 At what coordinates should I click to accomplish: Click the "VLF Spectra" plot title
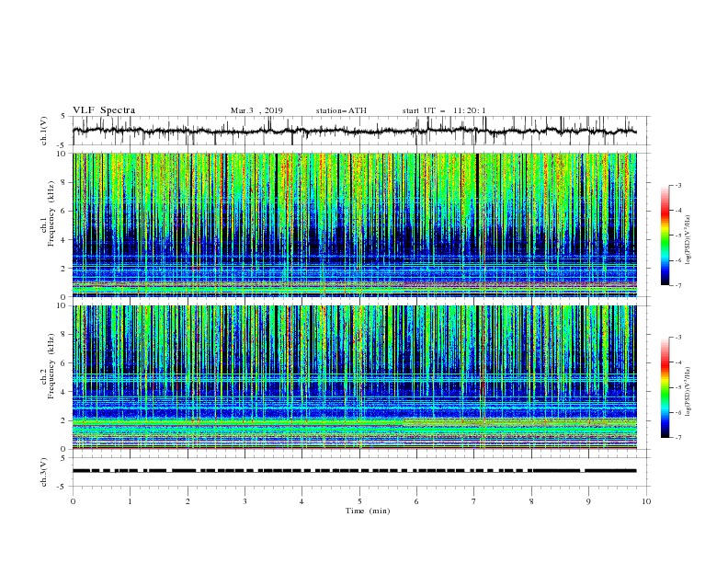pyautogui.click(x=104, y=110)
